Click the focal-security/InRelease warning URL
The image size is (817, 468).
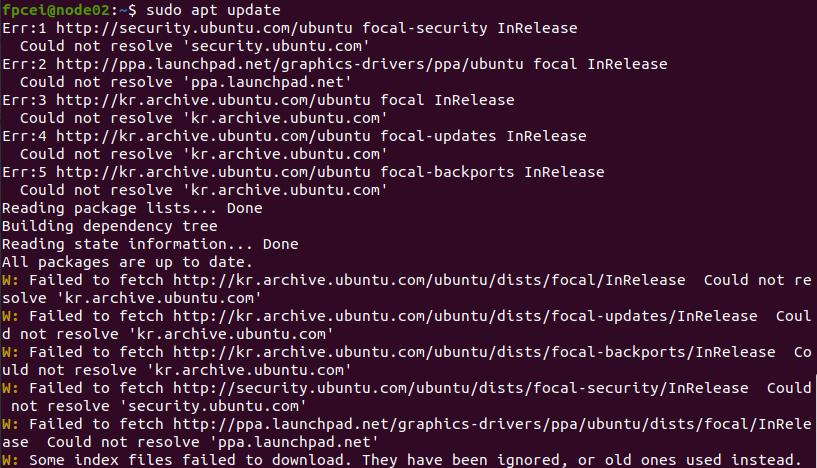pyautogui.click(x=460, y=388)
